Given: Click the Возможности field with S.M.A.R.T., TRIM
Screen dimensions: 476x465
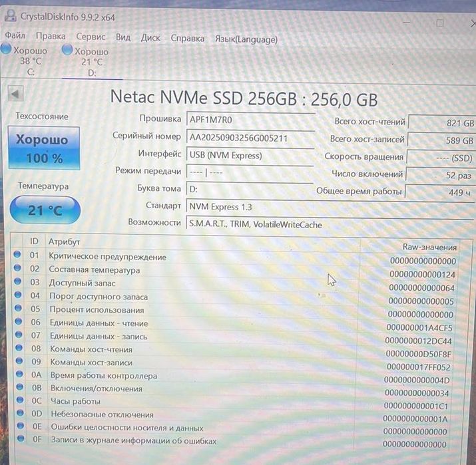Looking at the screenshot, I should point(330,224).
